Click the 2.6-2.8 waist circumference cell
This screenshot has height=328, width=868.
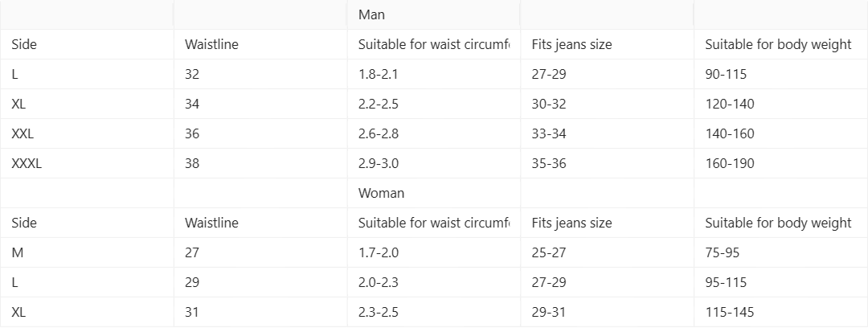point(379,133)
